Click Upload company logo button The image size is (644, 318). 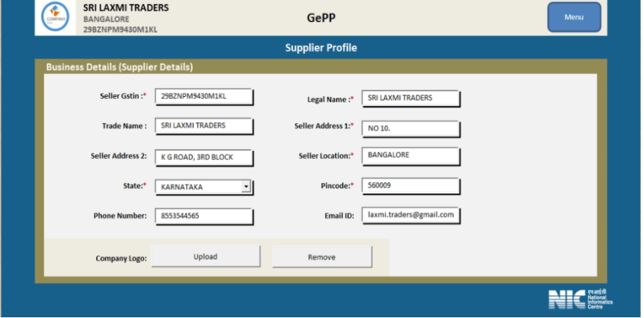pyautogui.click(x=205, y=257)
